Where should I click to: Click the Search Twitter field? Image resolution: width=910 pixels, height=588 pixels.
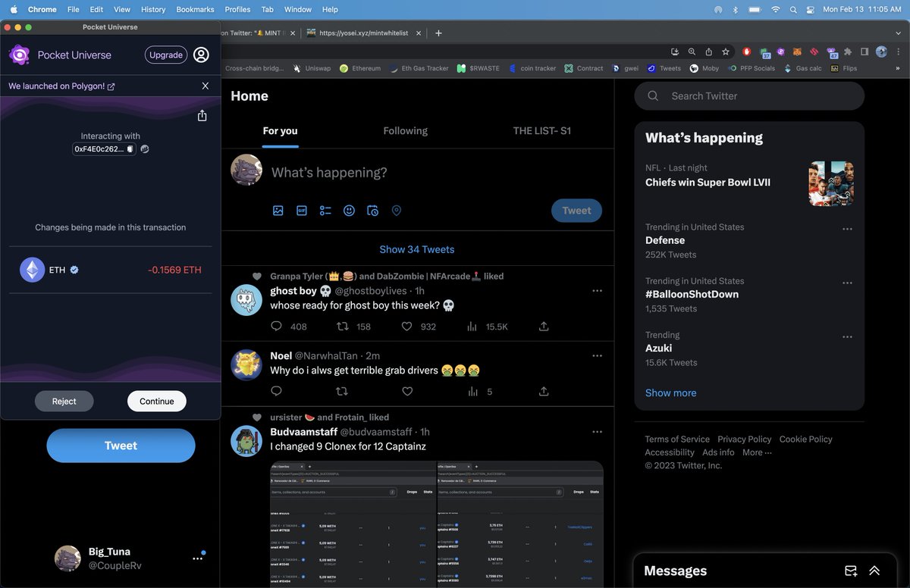pyautogui.click(x=749, y=96)
